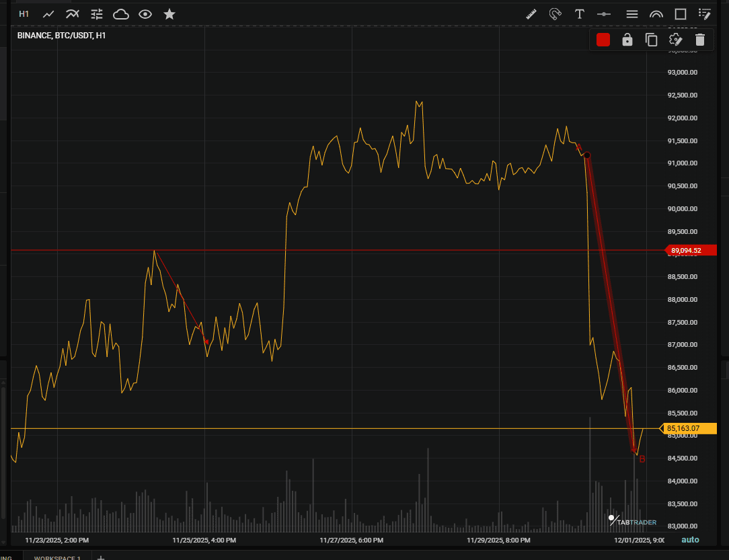
Task: Lock the selected drawing
Action: tap(627, 40)
